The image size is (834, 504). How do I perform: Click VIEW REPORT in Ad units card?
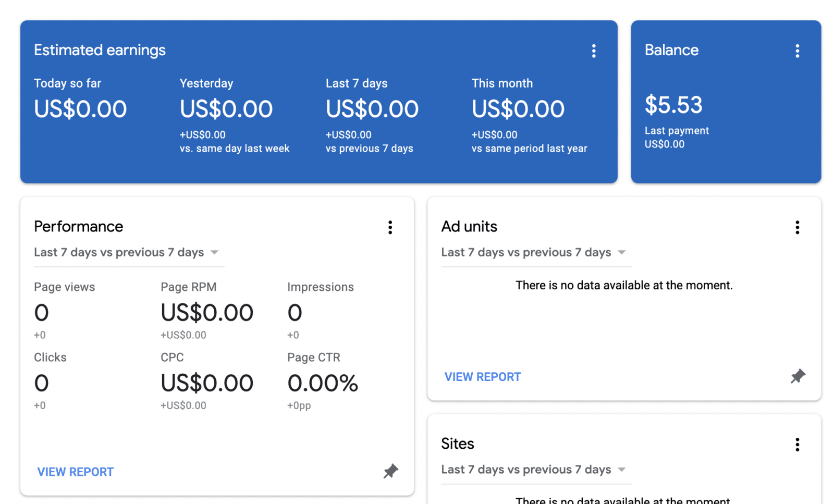click(x=483, y=377)
